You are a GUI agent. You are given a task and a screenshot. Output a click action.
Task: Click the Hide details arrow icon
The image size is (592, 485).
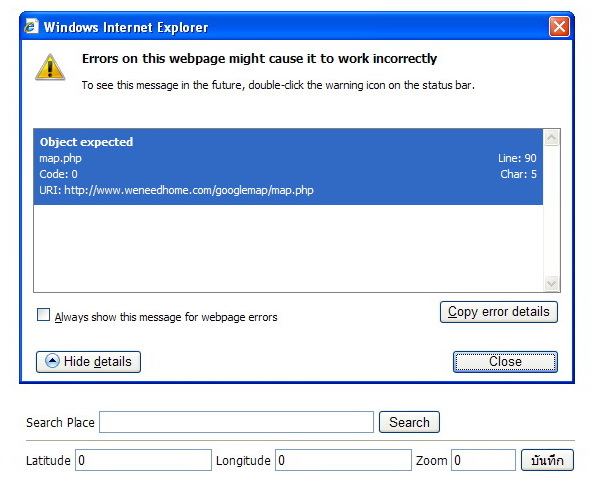[x=52, y=361]
